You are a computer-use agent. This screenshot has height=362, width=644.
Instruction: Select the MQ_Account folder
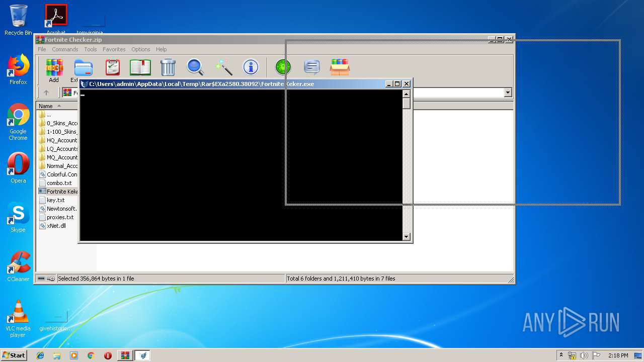58,157
